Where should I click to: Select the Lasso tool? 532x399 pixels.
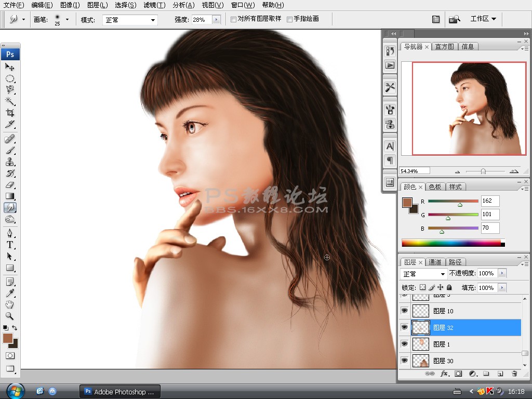[9, 89]
